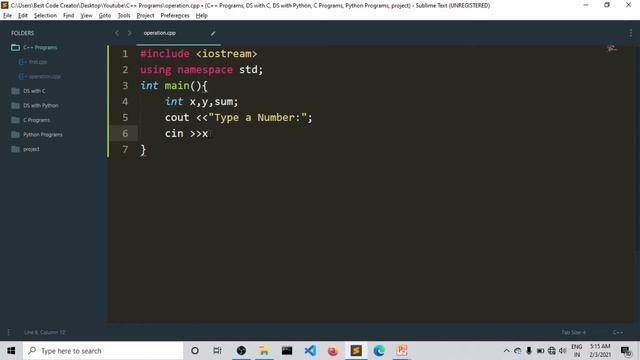This screenshot has width=640, height=360.
Task: Click the network tray icon
Action: click(552, 351)
